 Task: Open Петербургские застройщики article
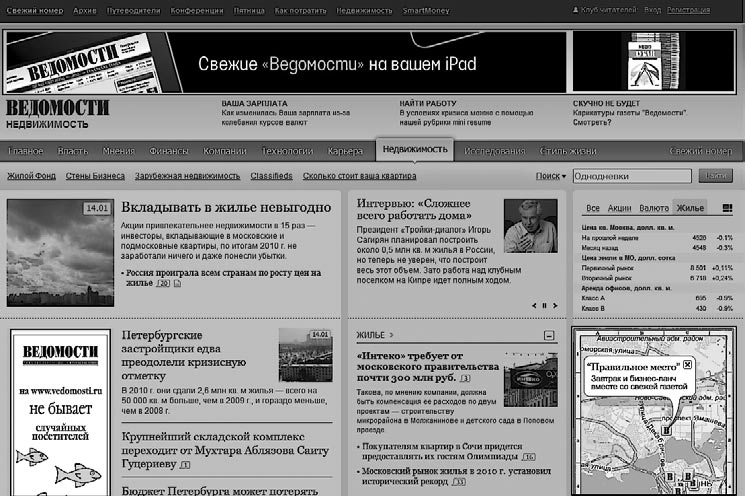click(x=183, y=355)
